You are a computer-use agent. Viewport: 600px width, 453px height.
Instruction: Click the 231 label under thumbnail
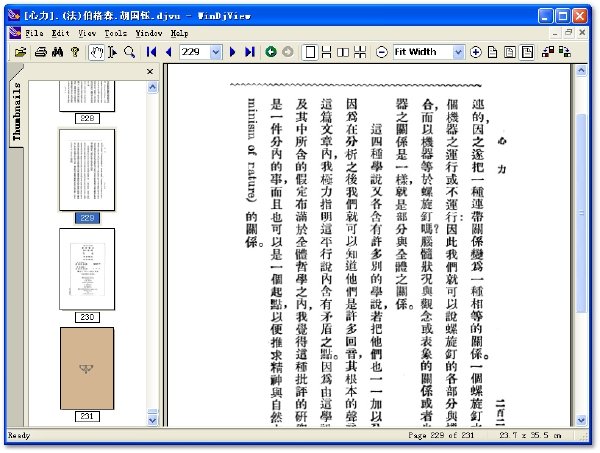pos(87,416)
